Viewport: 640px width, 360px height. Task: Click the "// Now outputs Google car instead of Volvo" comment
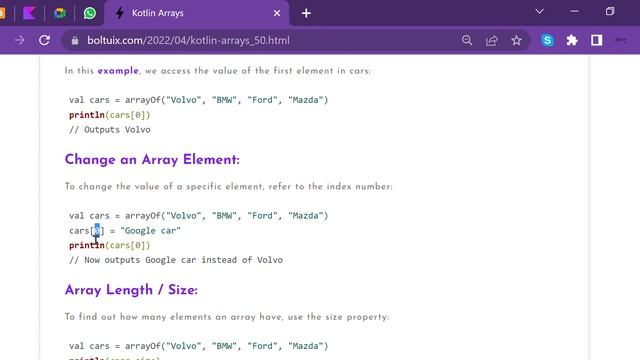(176, 260)
